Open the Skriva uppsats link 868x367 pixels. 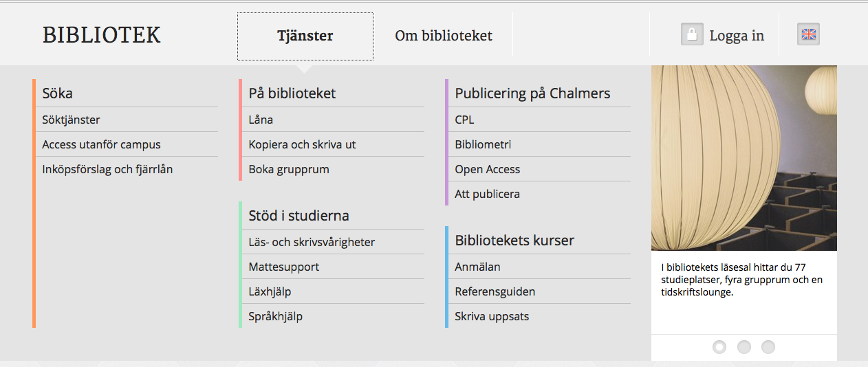492,316
